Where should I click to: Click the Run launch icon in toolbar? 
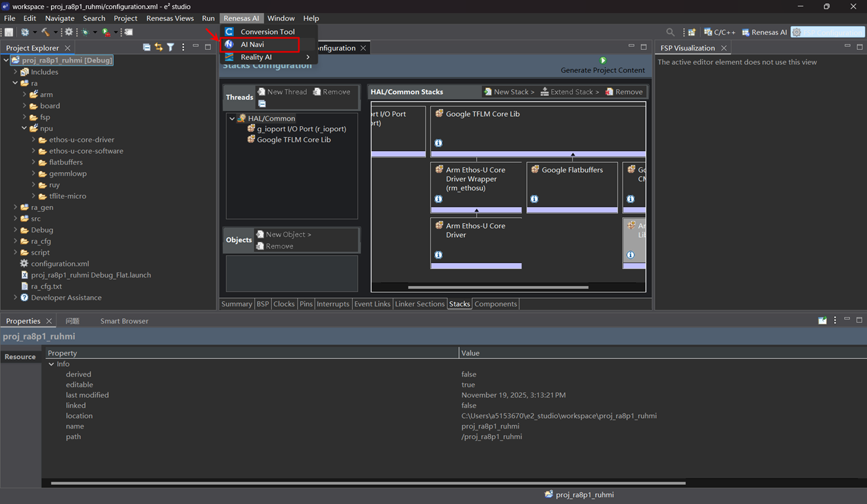point(106,32)
